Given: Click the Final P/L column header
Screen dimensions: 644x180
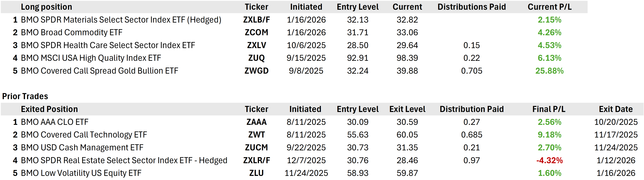Looking at the screenshot, I should (x=549, y=109).
